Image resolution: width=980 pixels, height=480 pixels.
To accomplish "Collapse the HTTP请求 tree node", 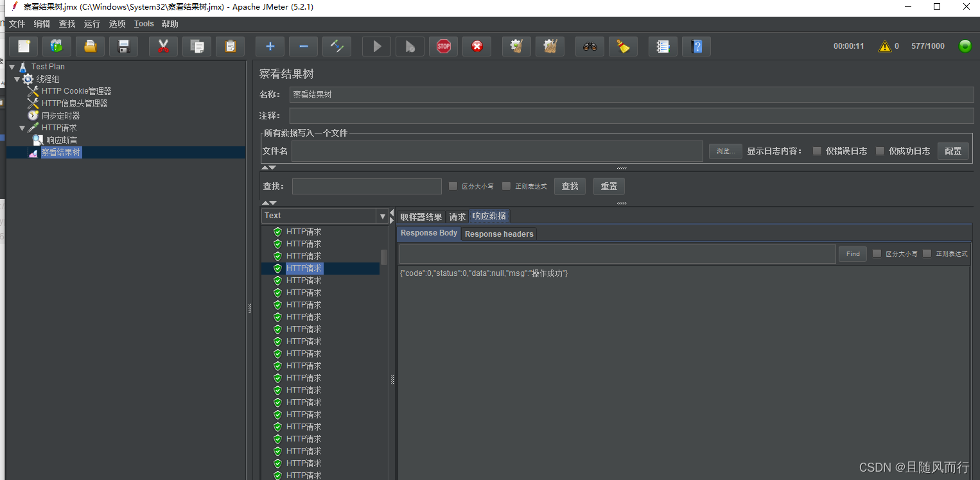I will 22,128.
